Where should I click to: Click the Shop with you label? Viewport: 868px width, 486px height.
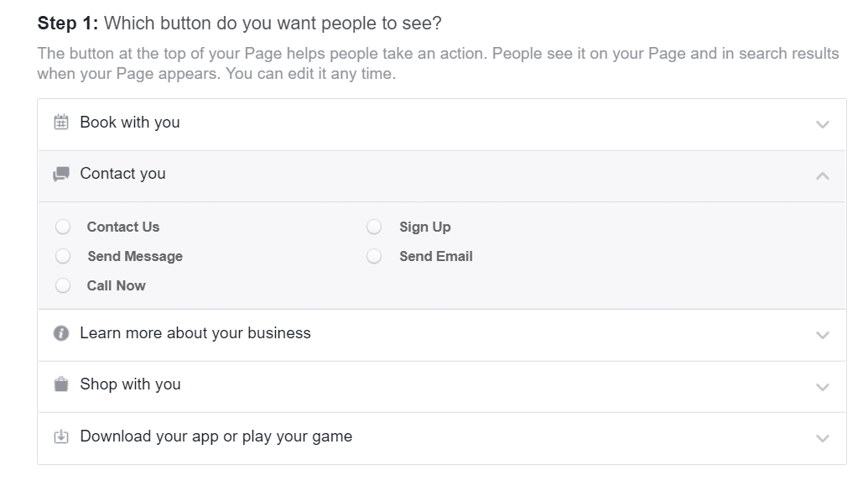130,384
